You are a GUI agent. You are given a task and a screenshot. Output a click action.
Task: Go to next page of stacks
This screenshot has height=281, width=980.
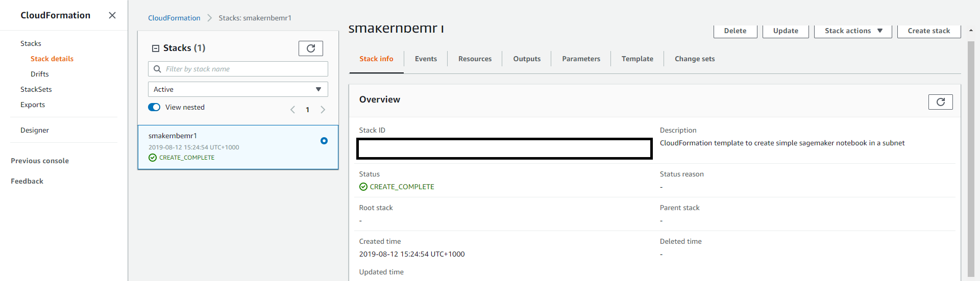(323, 110)
